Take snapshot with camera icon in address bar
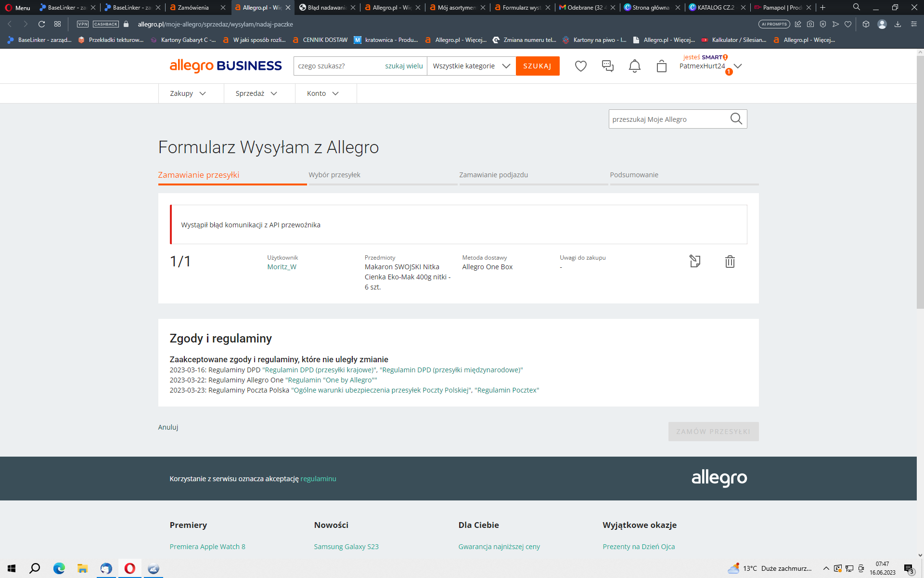Screen dimensions: 924x578 pos(810,24)
